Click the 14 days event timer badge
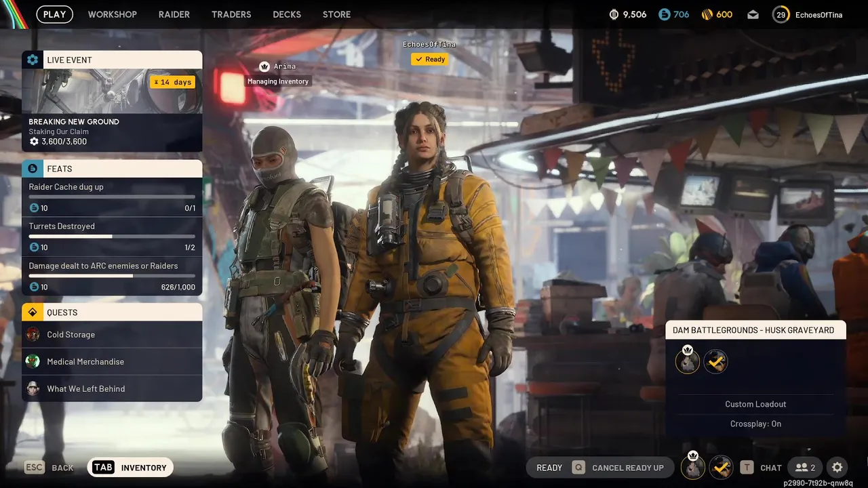Image resolution: width=868 pixels, height=488 pixels. 173,82
